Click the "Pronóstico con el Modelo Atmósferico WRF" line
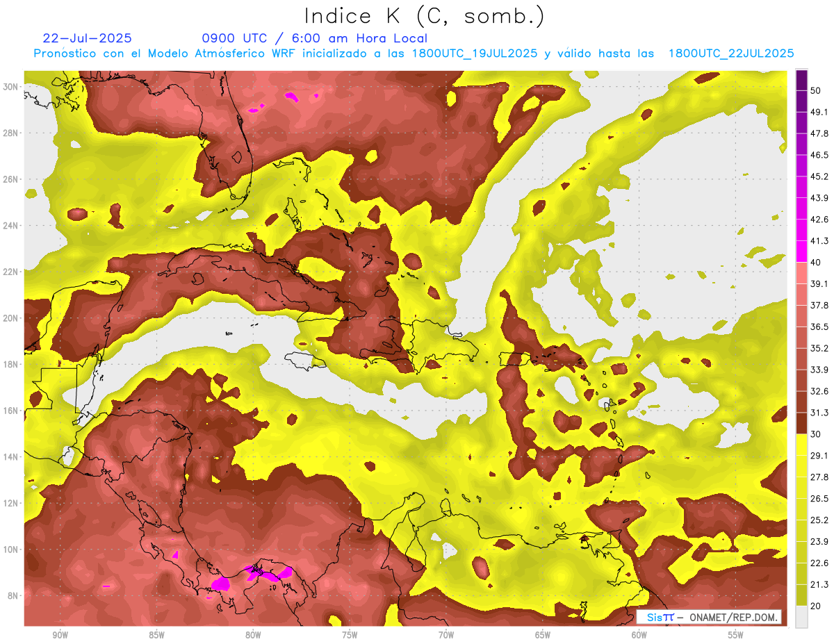The height and width of the screenshot is (644, 834). pyautogui.click(x=414, y=53)
